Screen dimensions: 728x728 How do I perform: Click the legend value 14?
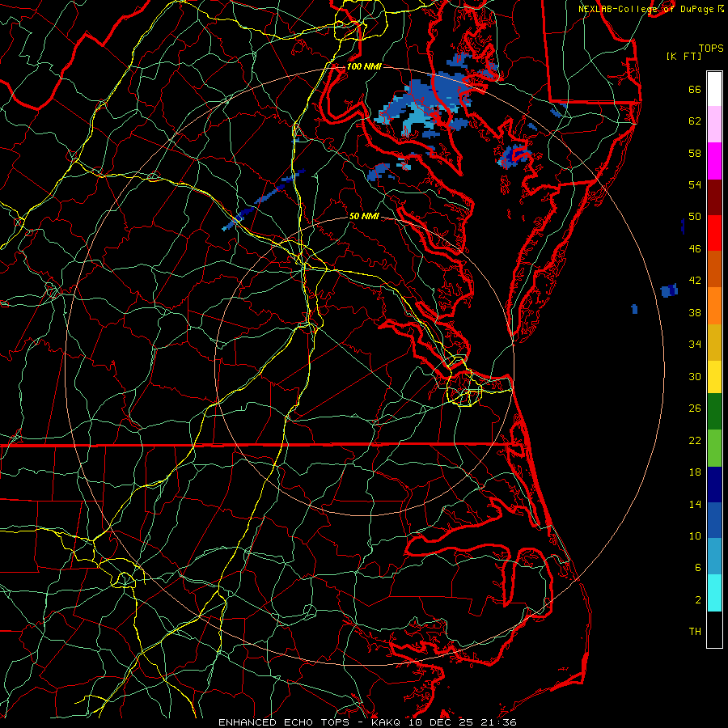695,504
